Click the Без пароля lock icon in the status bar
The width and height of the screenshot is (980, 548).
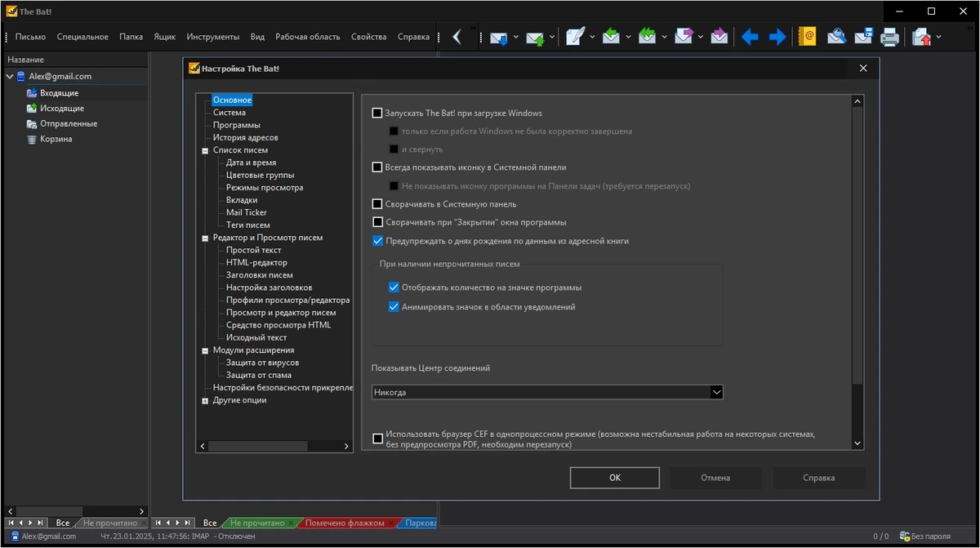click(x=904, y=537)
